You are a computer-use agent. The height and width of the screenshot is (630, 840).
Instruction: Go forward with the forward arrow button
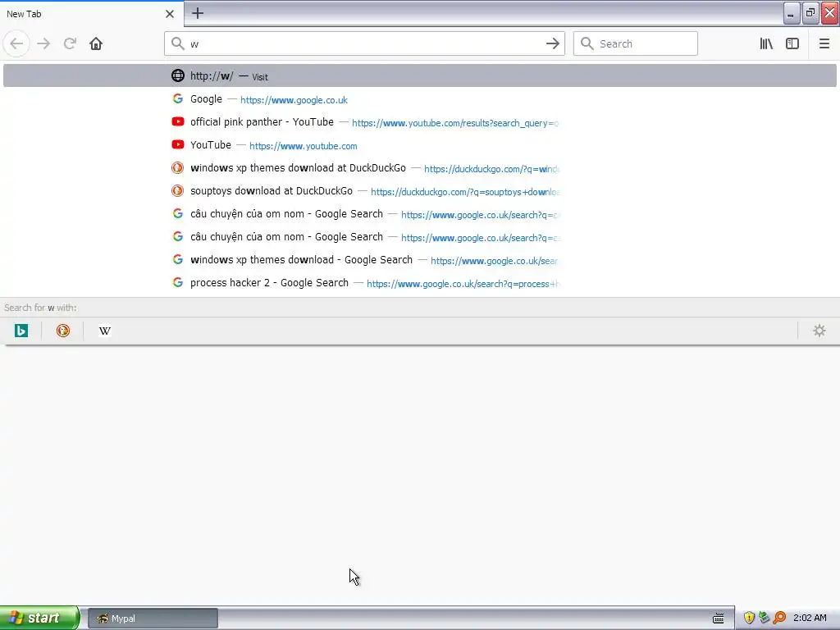(x=44, y=43)
